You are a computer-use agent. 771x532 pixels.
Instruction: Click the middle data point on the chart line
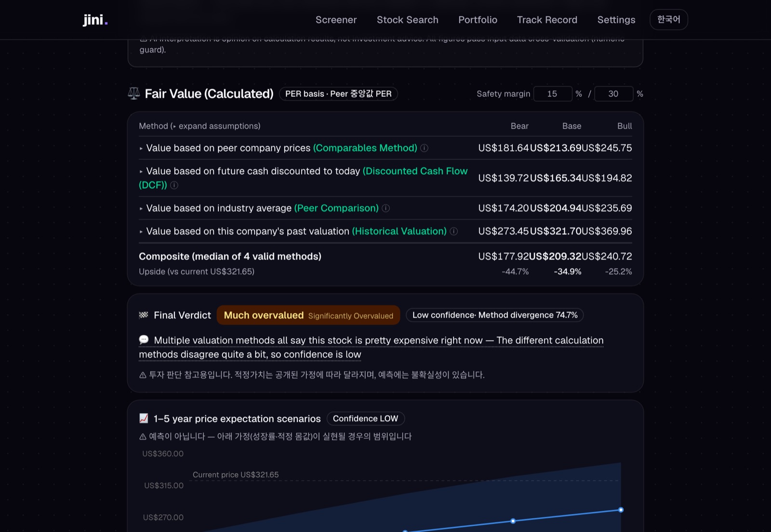pyautogui.click(x=513, y=521)
